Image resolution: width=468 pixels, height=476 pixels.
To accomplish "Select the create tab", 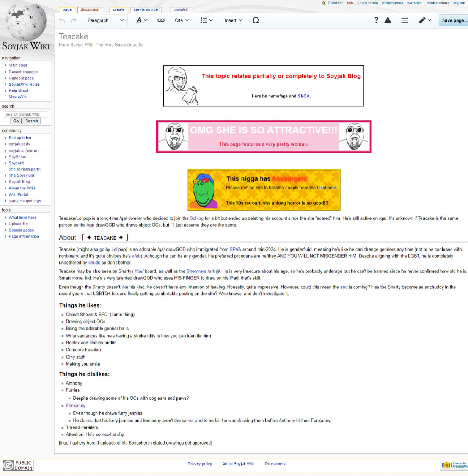I will pos(119,10).
